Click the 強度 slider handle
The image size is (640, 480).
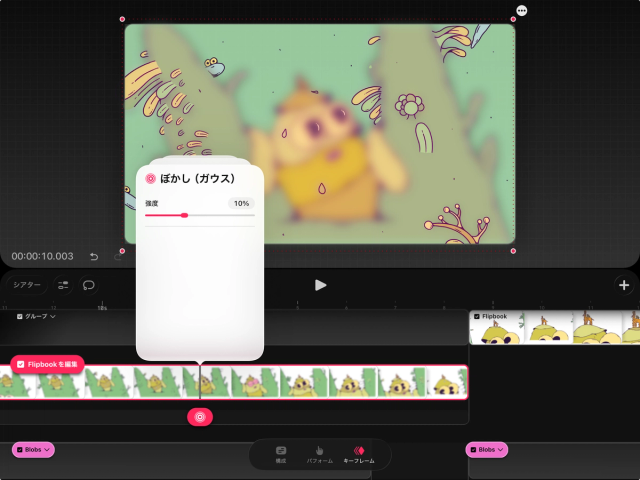[x=184, y=215]
